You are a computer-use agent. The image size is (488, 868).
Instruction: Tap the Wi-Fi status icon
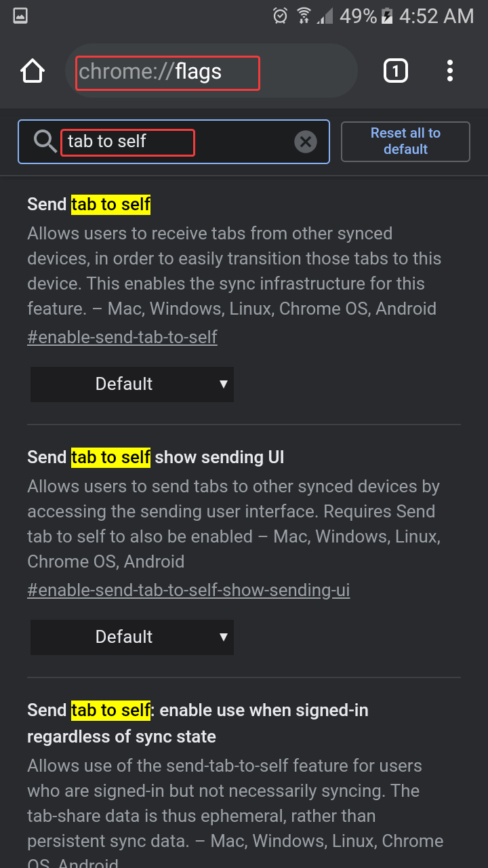pos(304,16)
